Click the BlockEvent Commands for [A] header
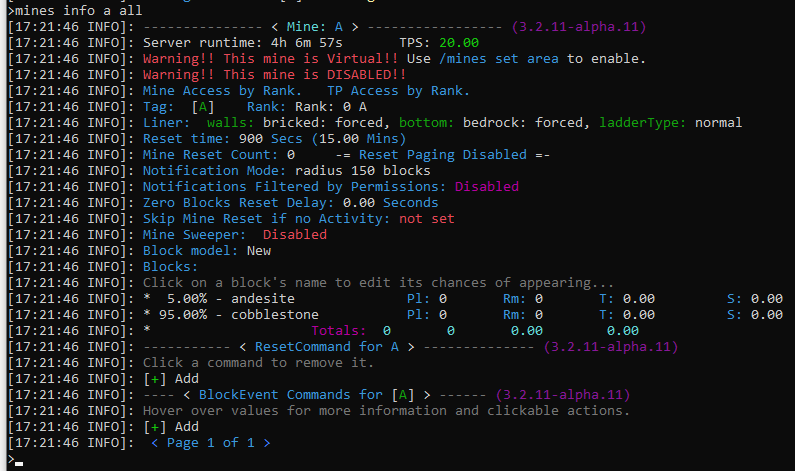 click(306, 395)
